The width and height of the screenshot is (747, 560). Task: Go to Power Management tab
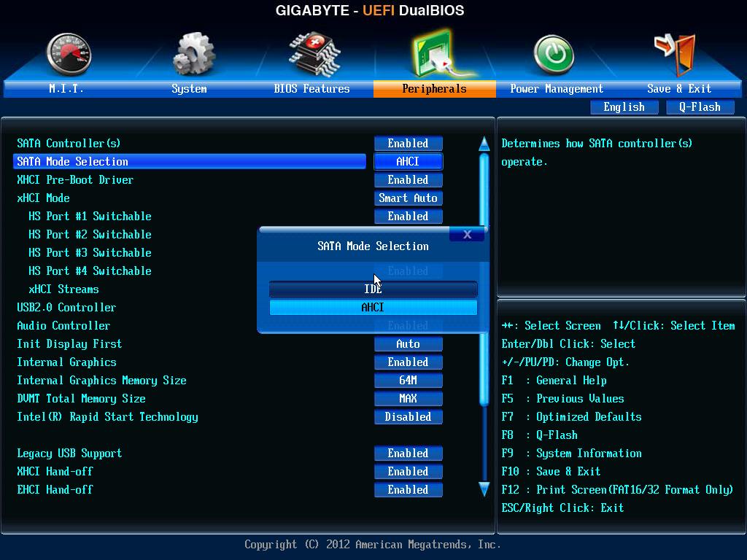[557, 88]
